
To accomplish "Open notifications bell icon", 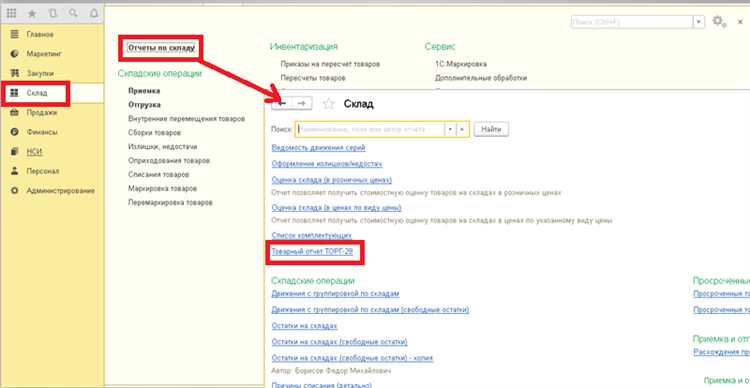I will click(x=94, y=14).
